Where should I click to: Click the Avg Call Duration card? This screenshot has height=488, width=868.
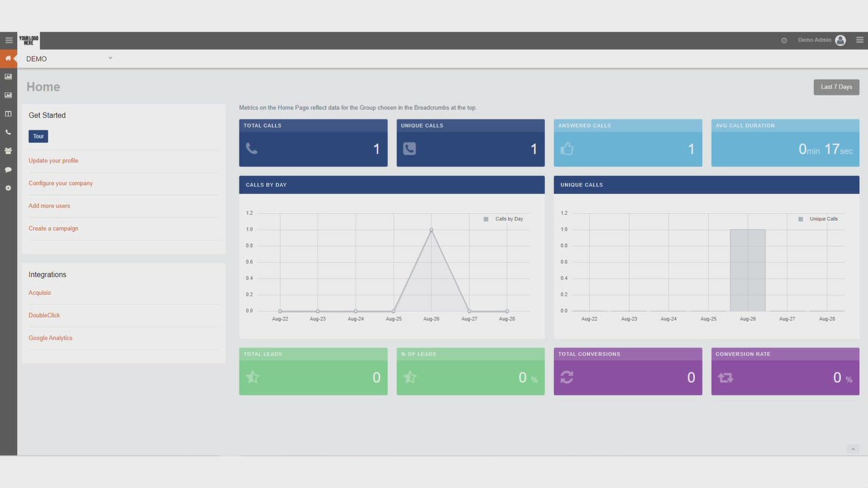coord(785,143)
